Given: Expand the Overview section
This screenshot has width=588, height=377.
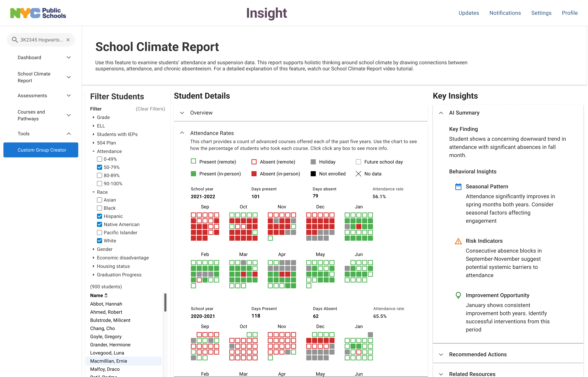Looking at the screenshot, I should pos(182,113).
